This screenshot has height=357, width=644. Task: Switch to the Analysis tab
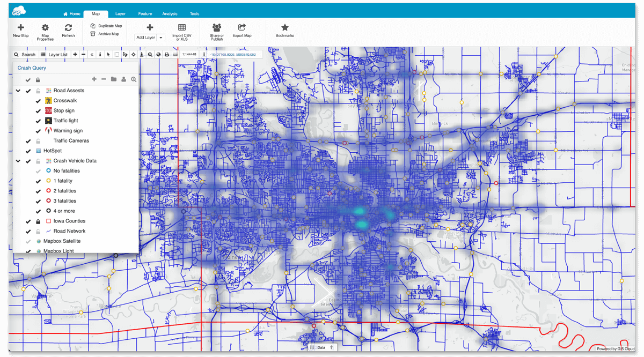tap(170, 14)
